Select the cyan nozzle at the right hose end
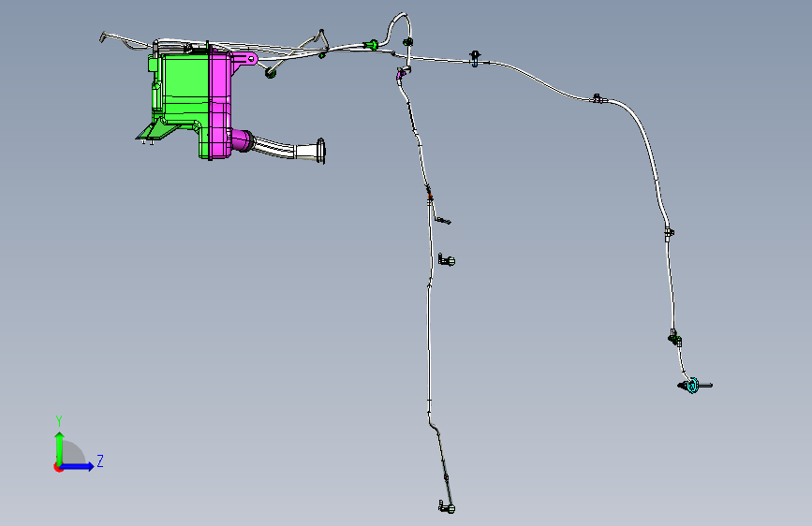The image size is (812, 526). coord(693,386)
